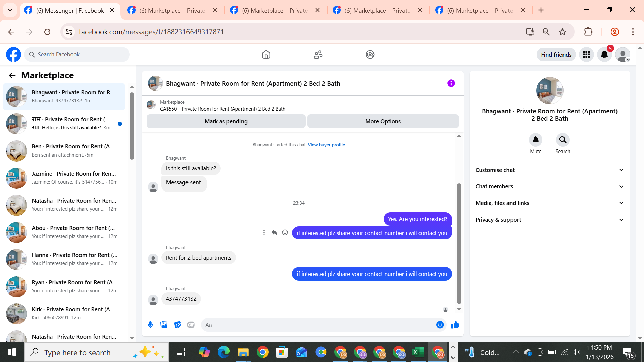Image resolution: width=644 pixels, height=362 pixels.
Task: Open the sticker picker icon
Action: [177, 325]
